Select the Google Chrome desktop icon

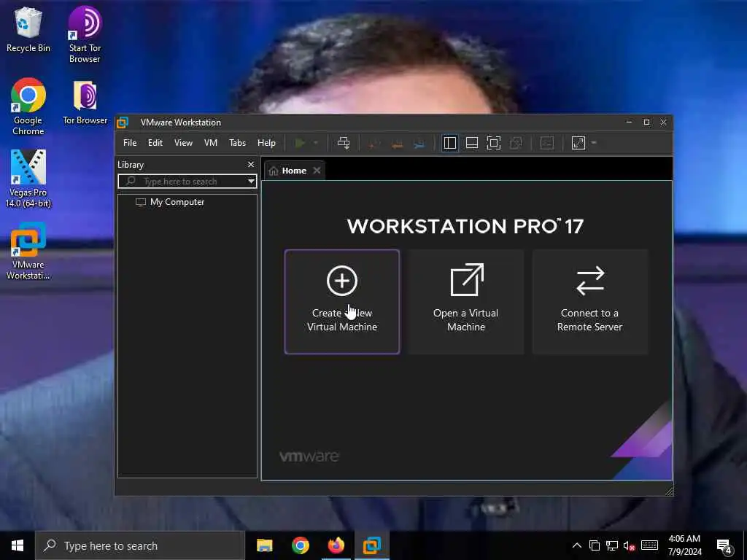point(28,106)
